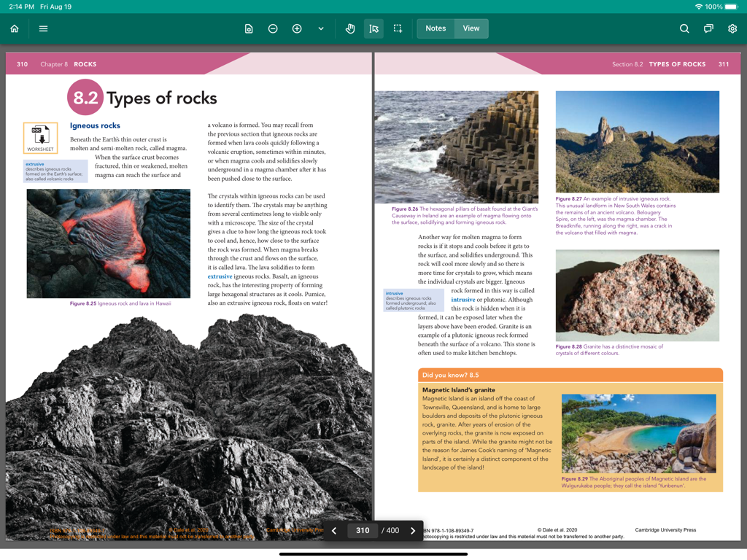The width and height of the screenshot is (747, 560).
Task: Switch to Notes mode
Action: 436,28
